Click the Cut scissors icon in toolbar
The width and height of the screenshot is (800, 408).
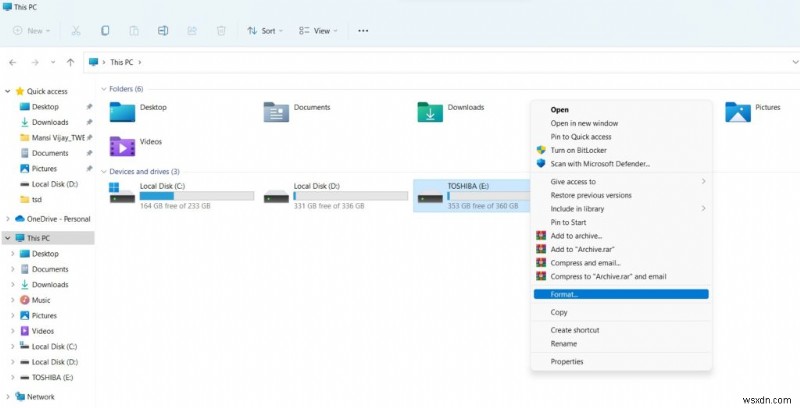[x=76, y=31]
